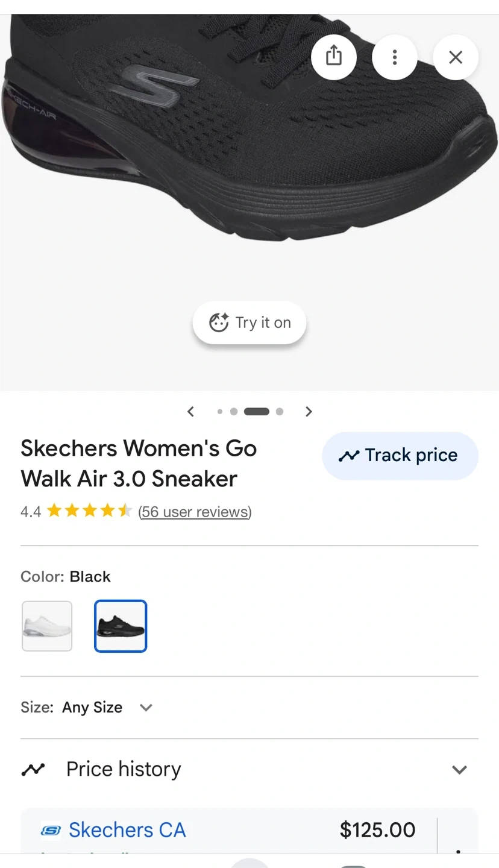Open the Size Any Size dropdown
The image size is (499, 868).
pyautogui.click(x=87, y=707)
